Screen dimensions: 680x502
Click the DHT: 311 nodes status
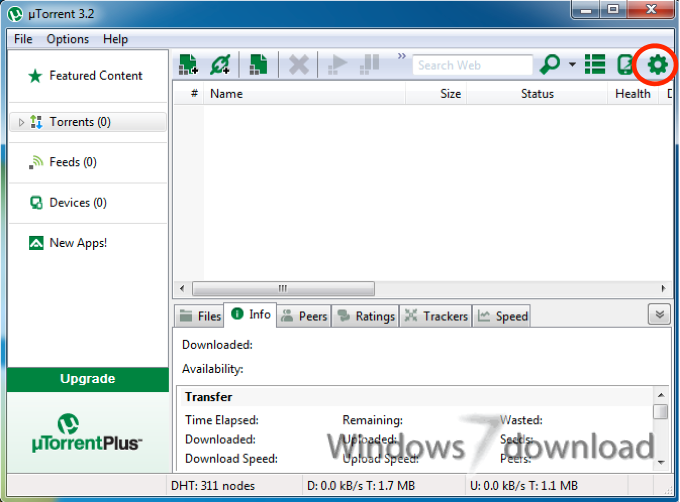213,486
